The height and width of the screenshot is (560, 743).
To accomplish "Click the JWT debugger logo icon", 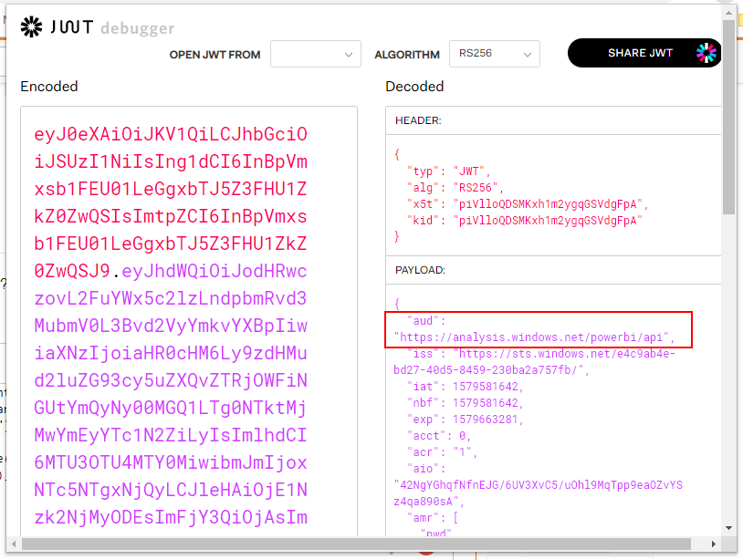I will pyautogui.click(x=31, y=27).
